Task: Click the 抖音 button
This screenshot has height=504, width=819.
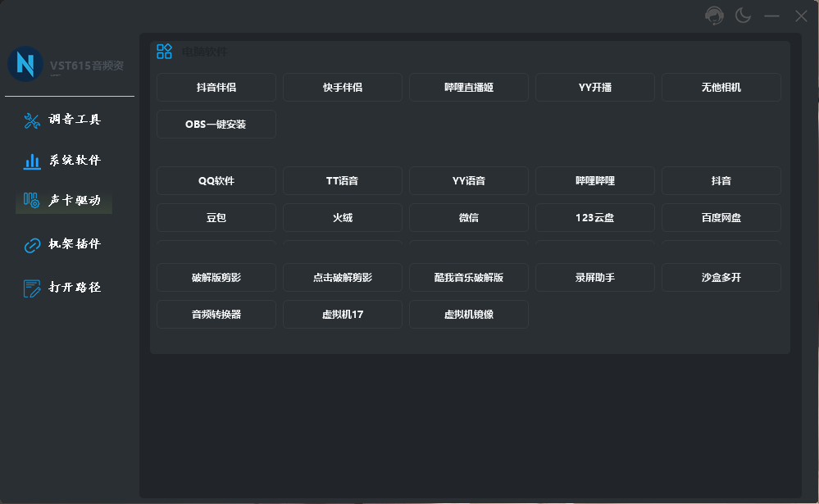Action: [721, 181]
